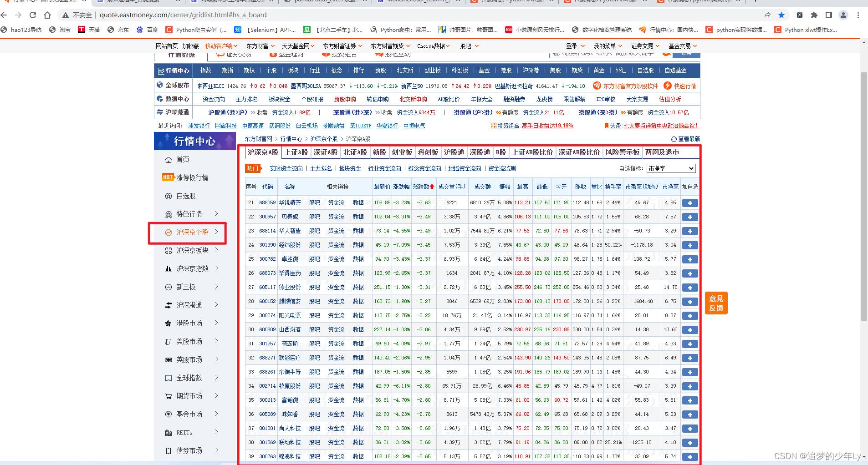Image resolution: width=868 pixels, height=465 pixels.
Task: Reload the page with browser refresh icon
Action: (x=33, y=15)
